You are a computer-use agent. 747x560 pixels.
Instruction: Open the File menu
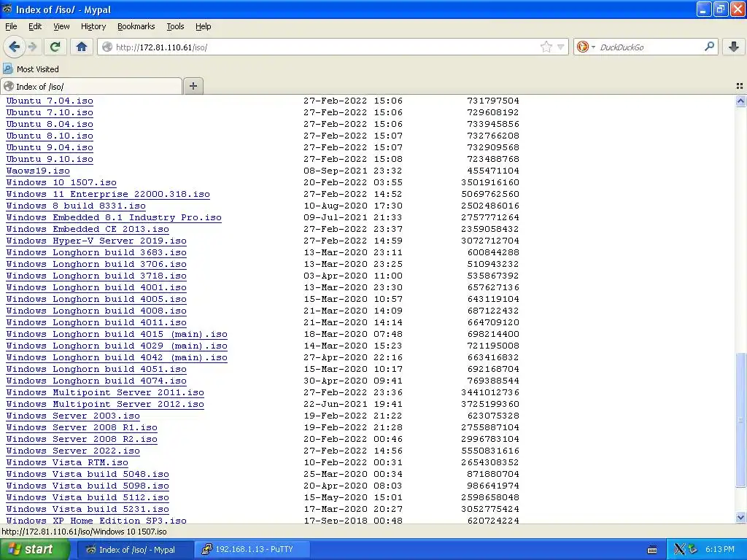pos(11,26)
